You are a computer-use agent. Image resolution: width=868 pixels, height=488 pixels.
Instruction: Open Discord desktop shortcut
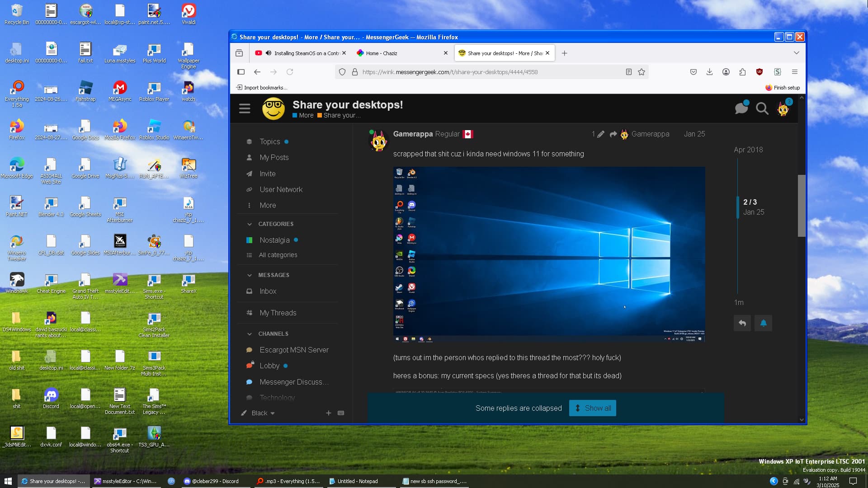(51, 399)
